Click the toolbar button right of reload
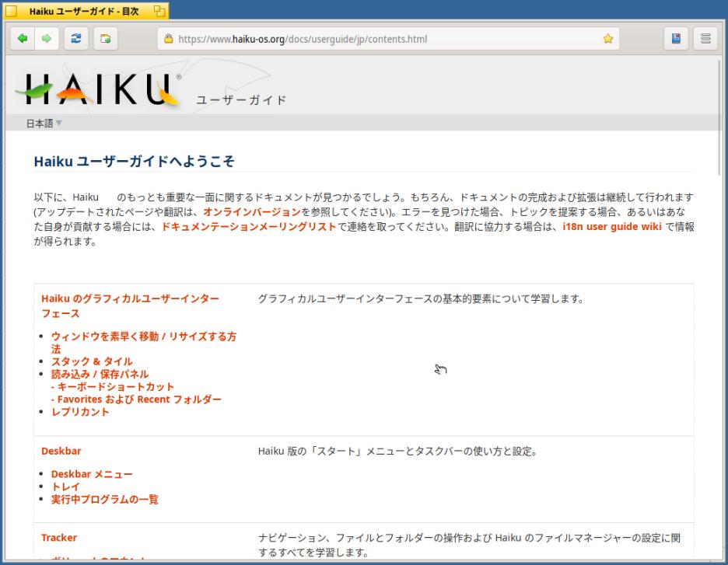This screenshot has width=728, height=565. coord(106,39)
